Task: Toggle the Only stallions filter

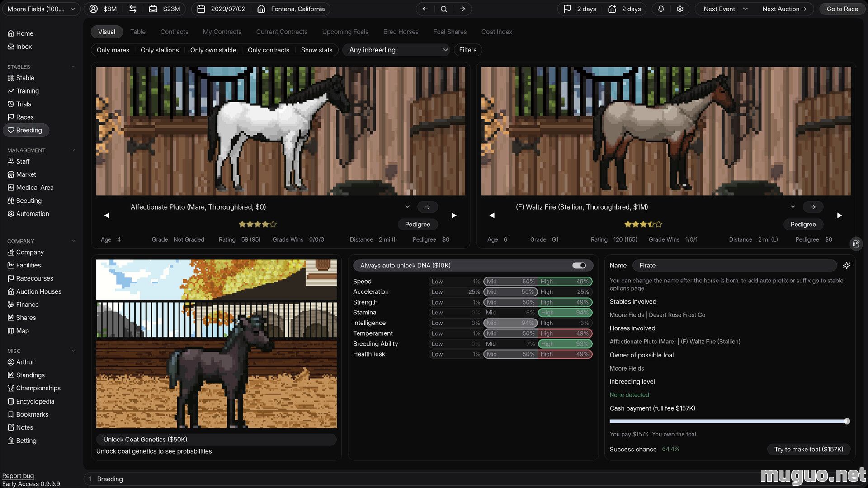Action: (160, 50)
